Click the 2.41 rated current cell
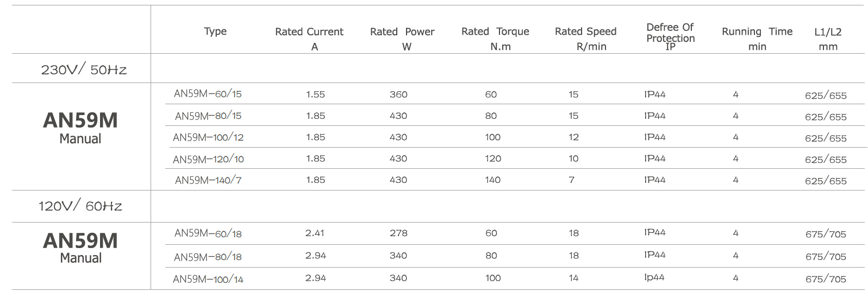The image size is (868, 298). (x=315, y=233)
